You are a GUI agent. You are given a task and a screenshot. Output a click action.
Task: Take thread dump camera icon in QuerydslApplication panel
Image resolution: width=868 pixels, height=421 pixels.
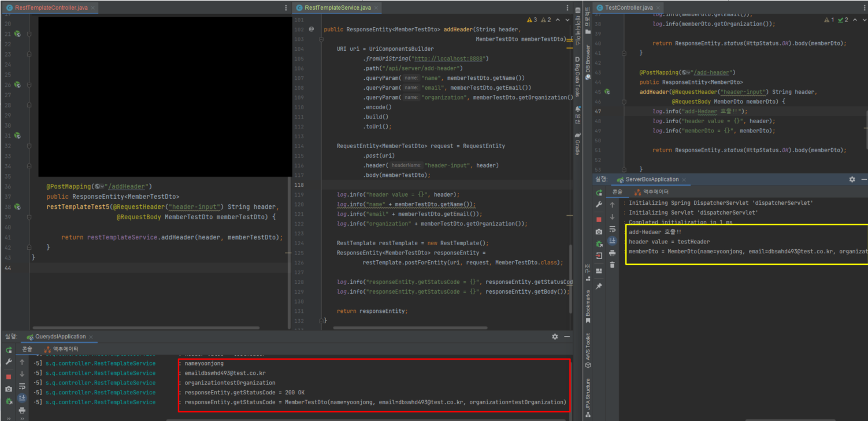tap(9, 389)
